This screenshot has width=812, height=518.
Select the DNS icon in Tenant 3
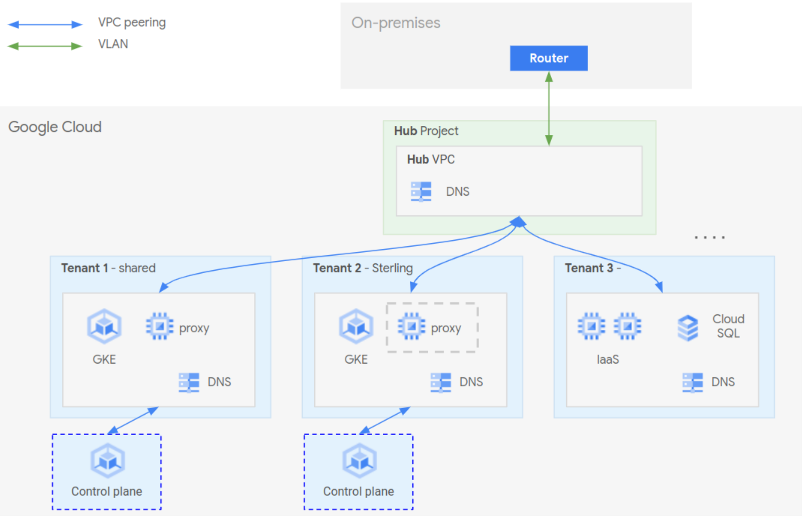point(693,382)
